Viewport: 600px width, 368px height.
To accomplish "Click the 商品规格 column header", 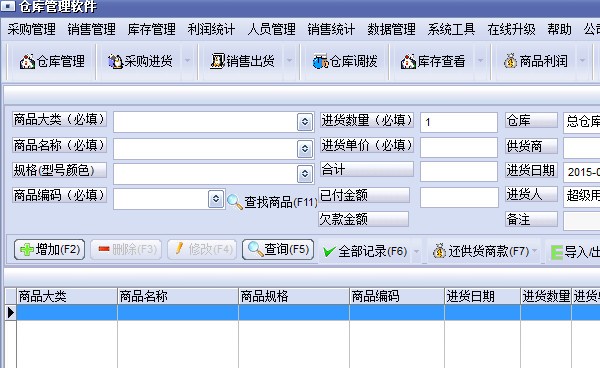I will coord(294,296).
